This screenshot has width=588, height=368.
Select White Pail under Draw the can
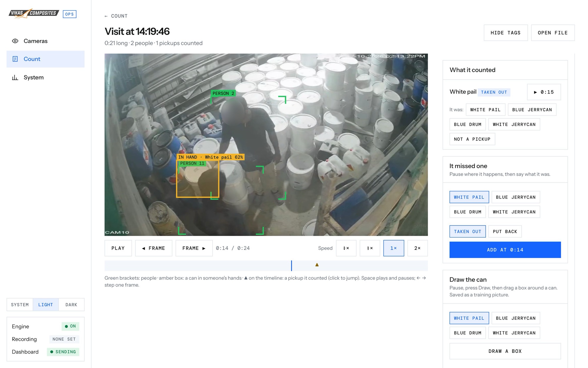point(469,318)
